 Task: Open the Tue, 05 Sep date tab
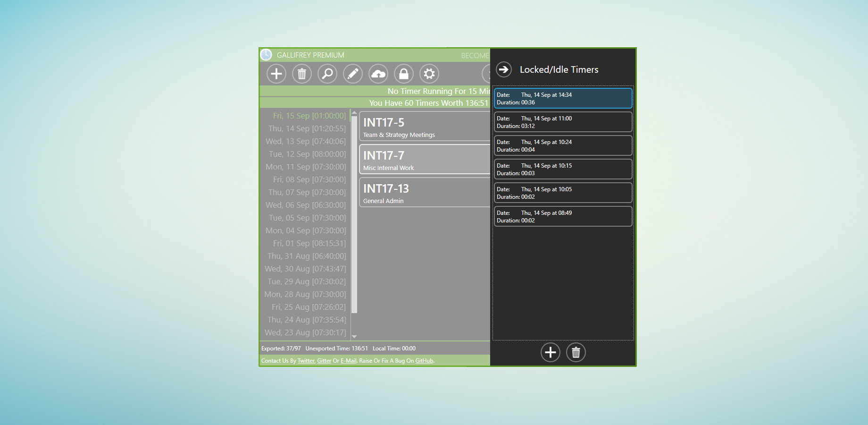(307, 218)
